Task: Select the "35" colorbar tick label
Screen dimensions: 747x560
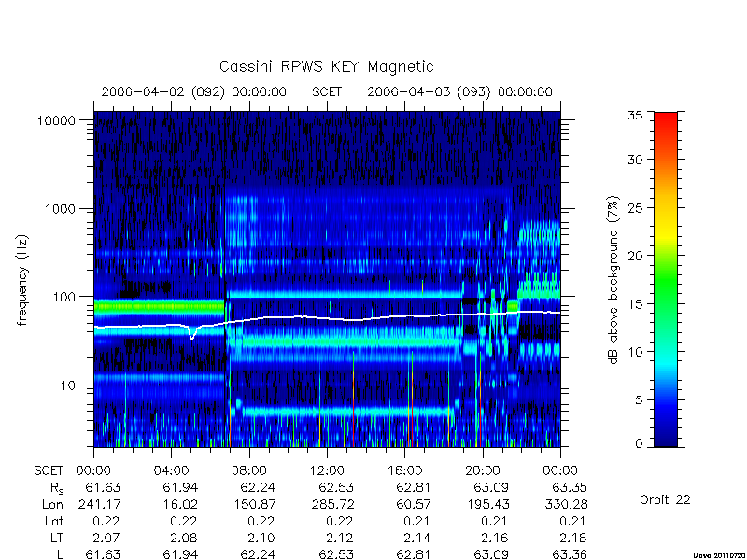Action: 635,115
